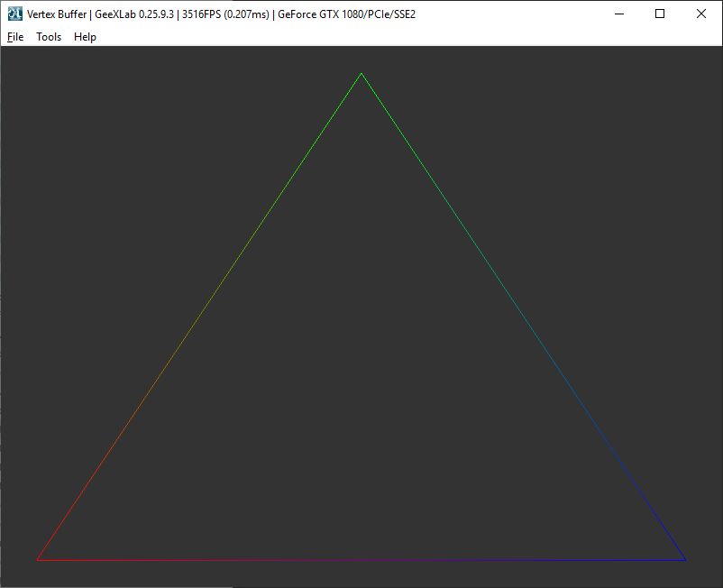Open the File menu
The image size is (723, 588).
(15, 37)
